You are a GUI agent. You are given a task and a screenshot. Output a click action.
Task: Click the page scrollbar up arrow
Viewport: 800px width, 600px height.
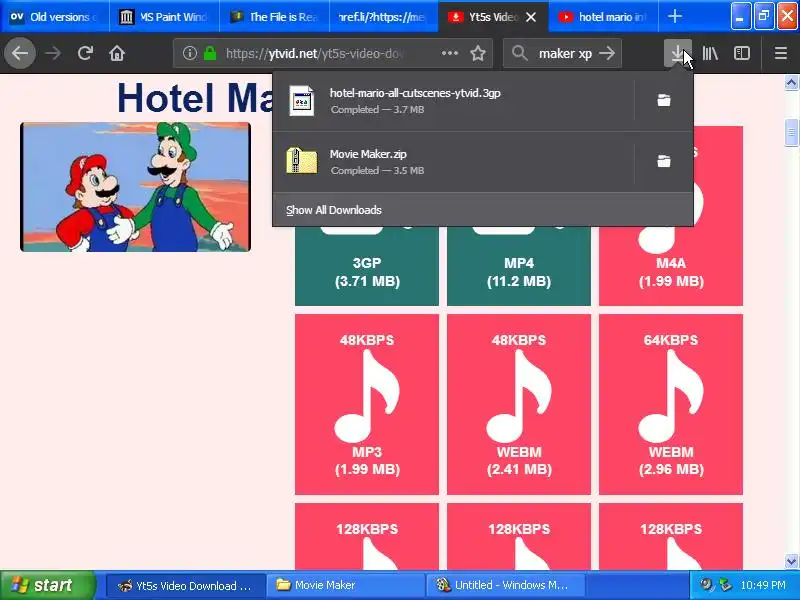point(791,83)
